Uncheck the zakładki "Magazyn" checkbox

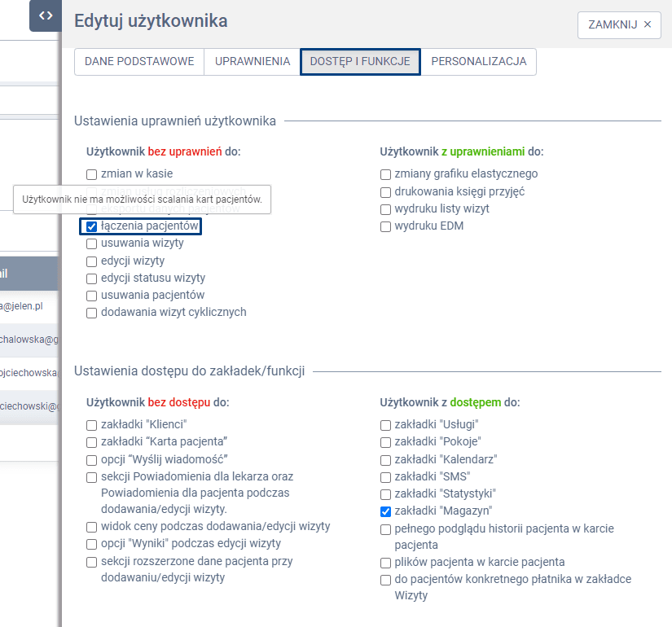pyautogui.click(x=385, y=511)
